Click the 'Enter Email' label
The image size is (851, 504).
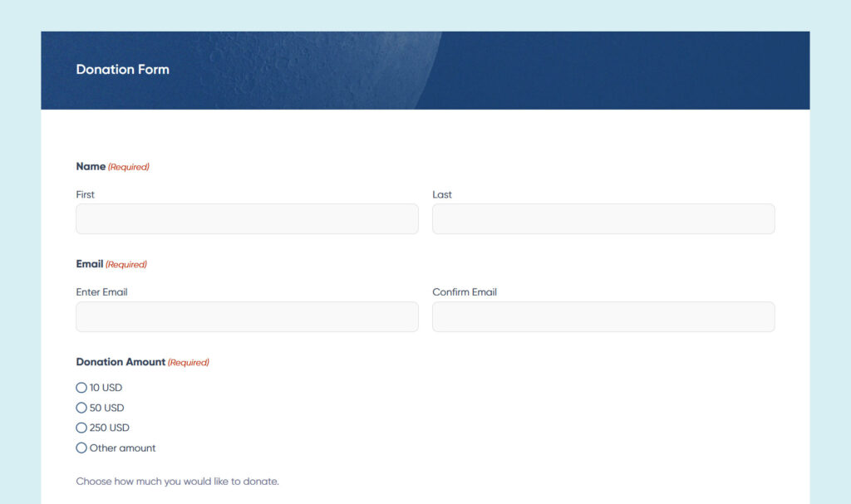[x=101, y=291]
